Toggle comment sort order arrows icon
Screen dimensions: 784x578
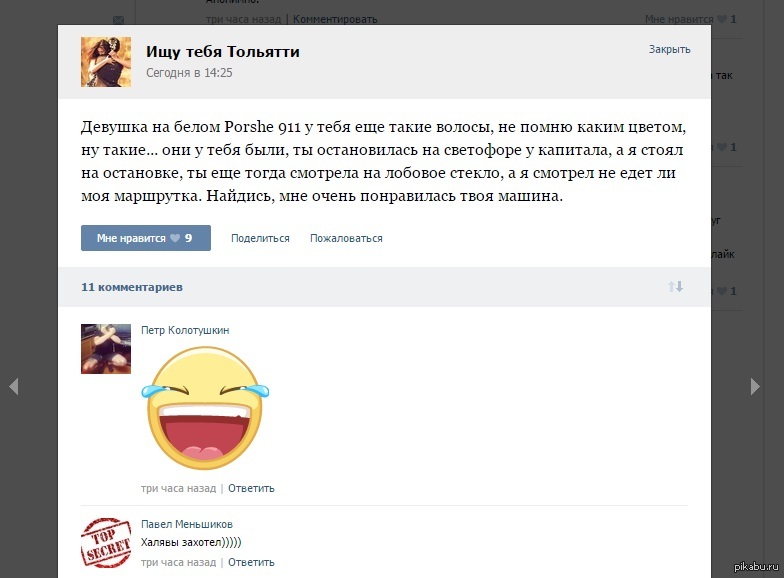point(676,286)
